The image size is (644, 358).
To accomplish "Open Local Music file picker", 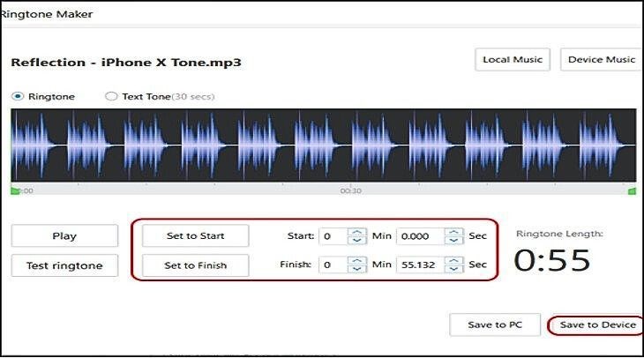I will point(513,60).
